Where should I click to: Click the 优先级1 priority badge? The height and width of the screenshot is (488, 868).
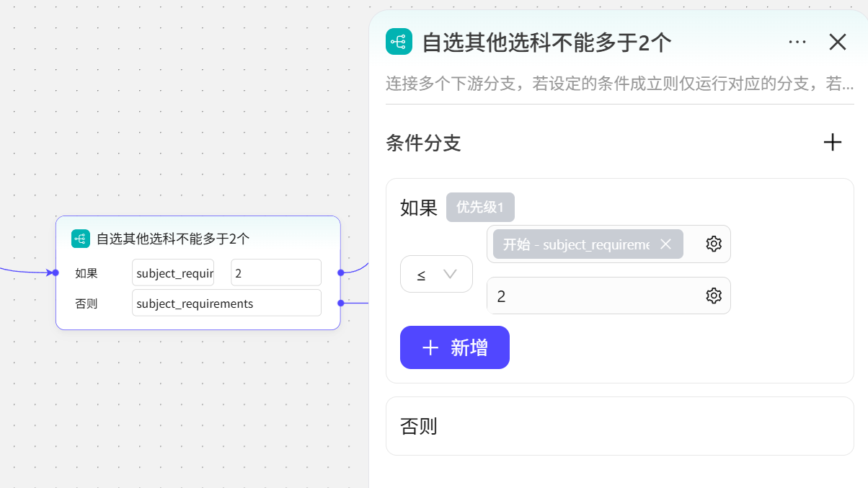tap(480, 207)
